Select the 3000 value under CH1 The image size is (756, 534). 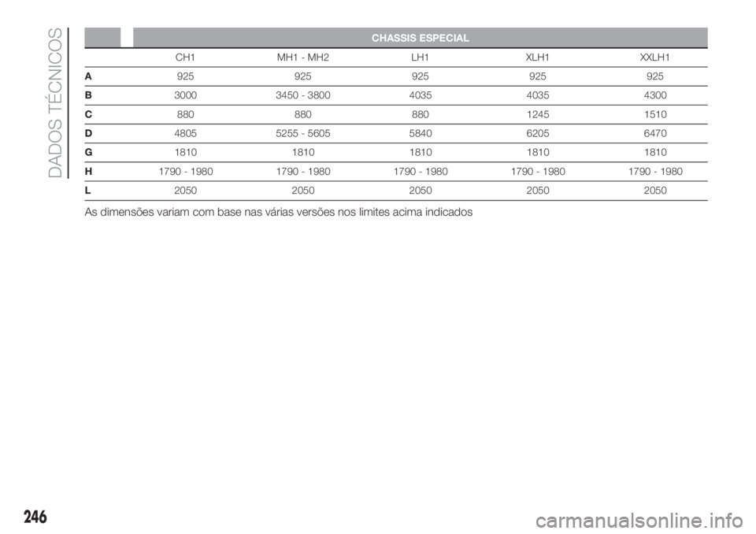point(185,95)
